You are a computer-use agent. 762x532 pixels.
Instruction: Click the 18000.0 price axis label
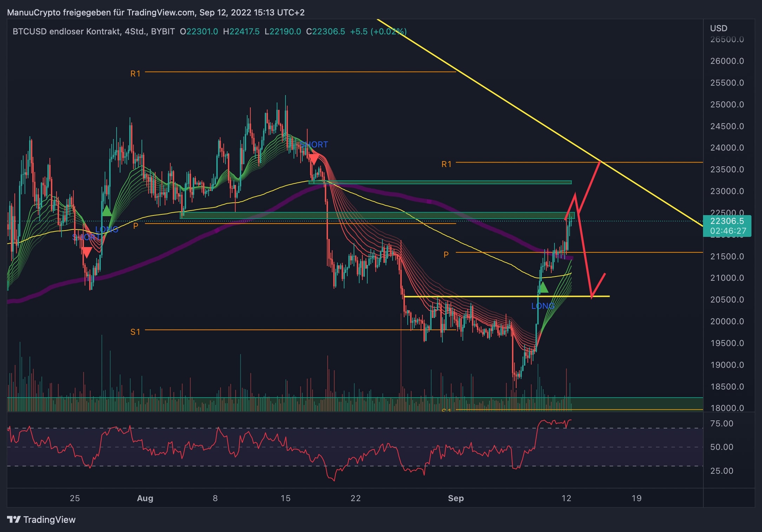(727, 408)
